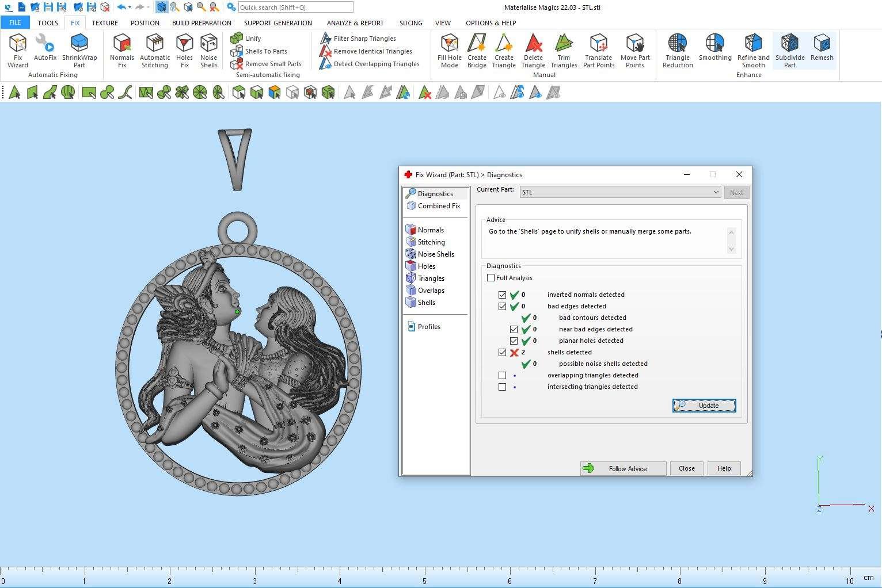Enable the Full Analysis checkbox

[x=491, y=278]
